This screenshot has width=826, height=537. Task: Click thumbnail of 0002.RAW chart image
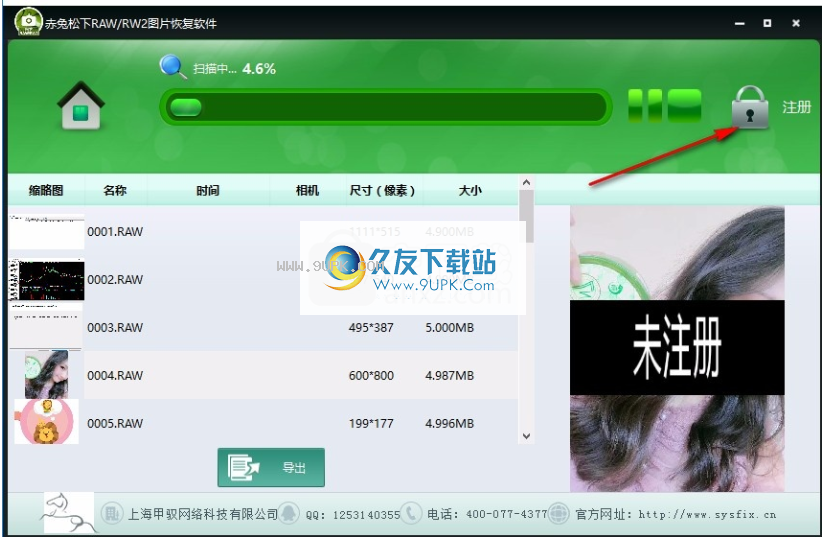click(46, 279)
